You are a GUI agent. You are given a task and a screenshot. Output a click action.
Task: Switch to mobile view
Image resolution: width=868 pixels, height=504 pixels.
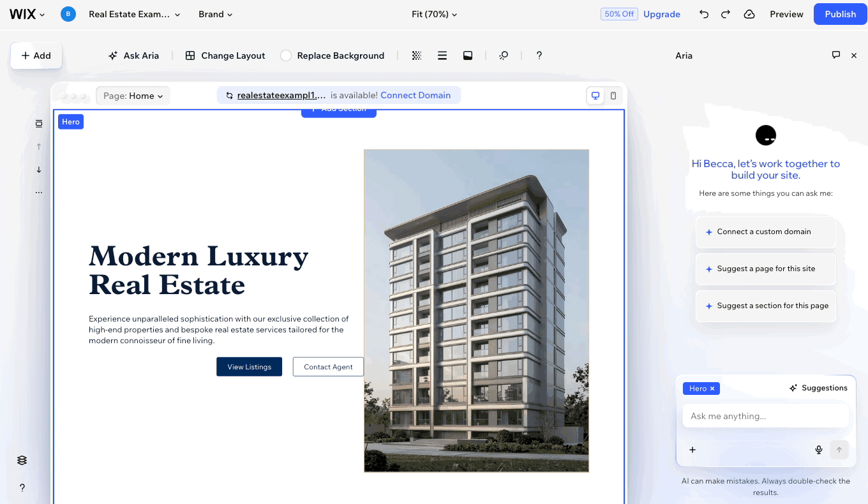[x=613, y=96]
